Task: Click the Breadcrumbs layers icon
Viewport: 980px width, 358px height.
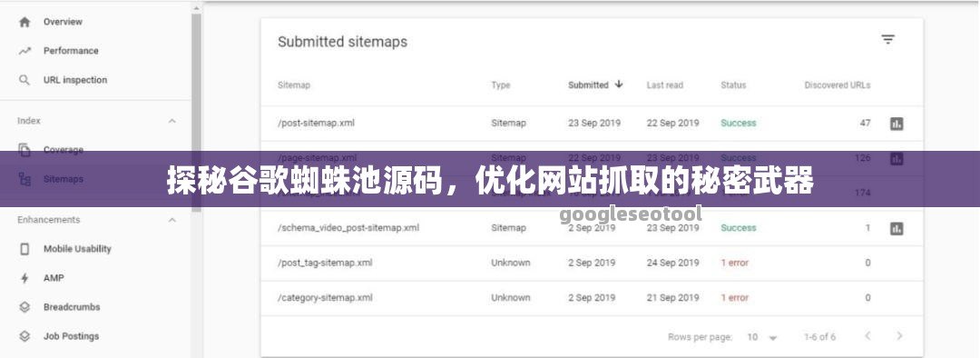Action: click(x=24, y=307)
